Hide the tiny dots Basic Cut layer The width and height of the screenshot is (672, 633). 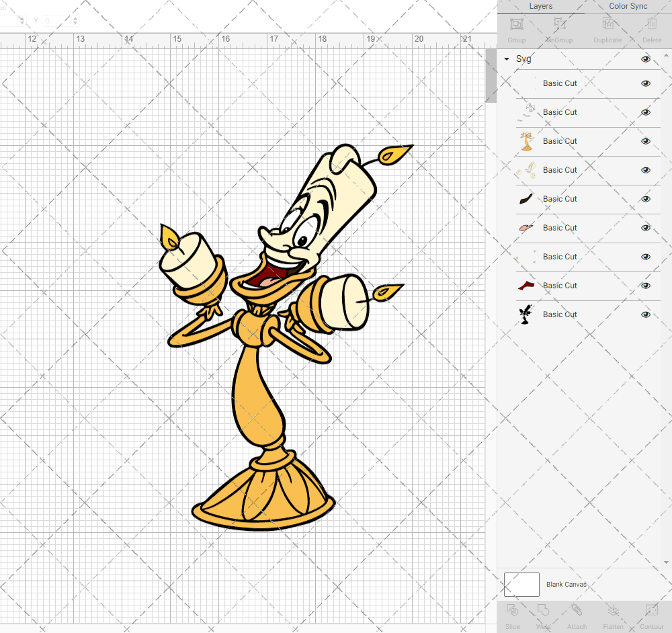(x=645, y=257)
